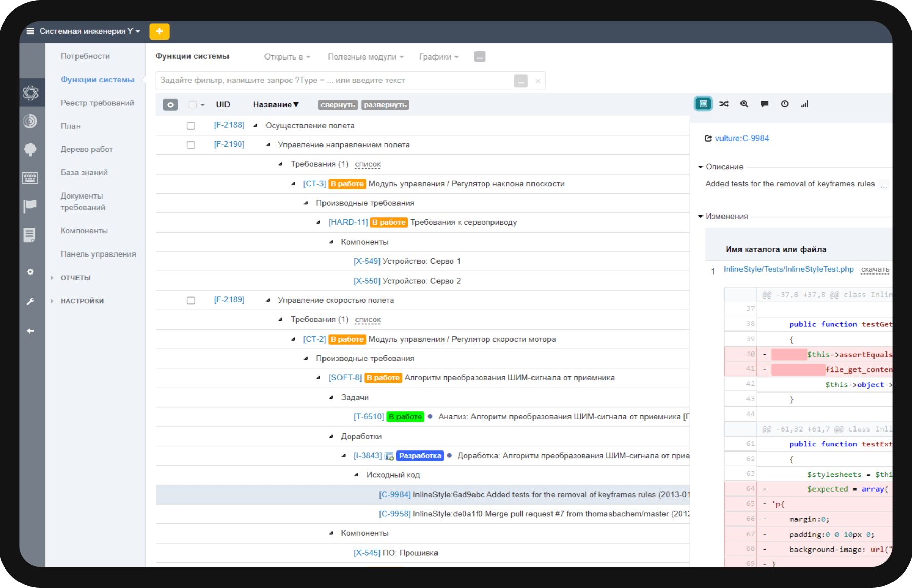The height and width of the screenshot is (588, 912).
Task: Open comments speech bubble icon
Action: pos(764,104)
